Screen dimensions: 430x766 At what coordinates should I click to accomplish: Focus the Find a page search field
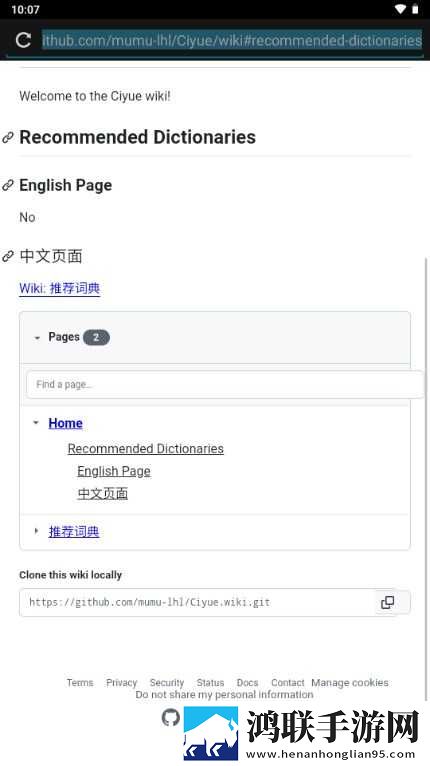(225, 384)
